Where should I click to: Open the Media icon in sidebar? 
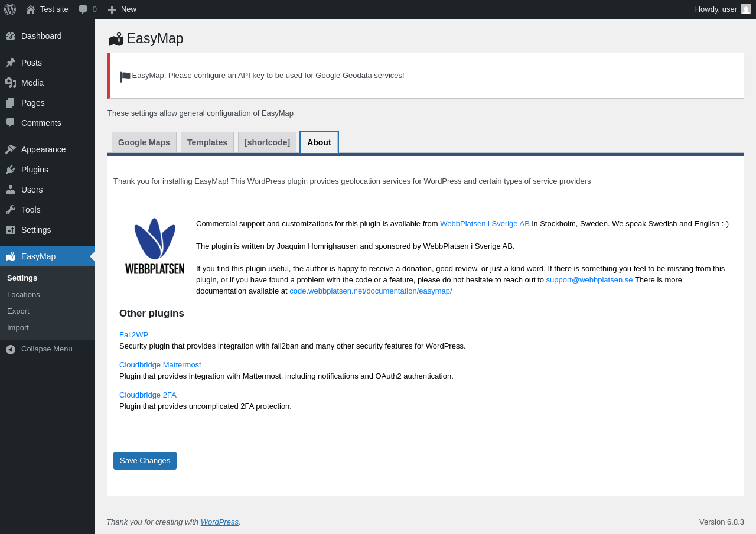click(x=11, y=83)
